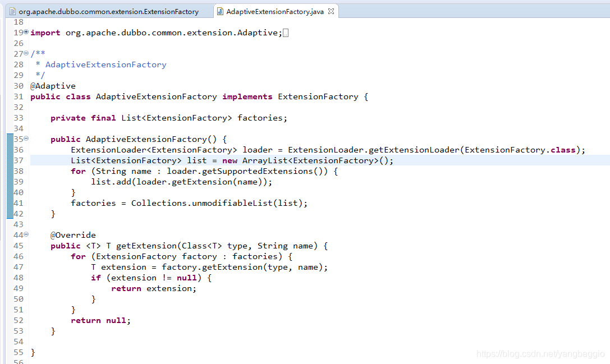The image size is (610, 364).
Task: Switch to the org.apache.dubbo.common.extension.ExtensionFactory tab
Action: click(x=108, y=12)
